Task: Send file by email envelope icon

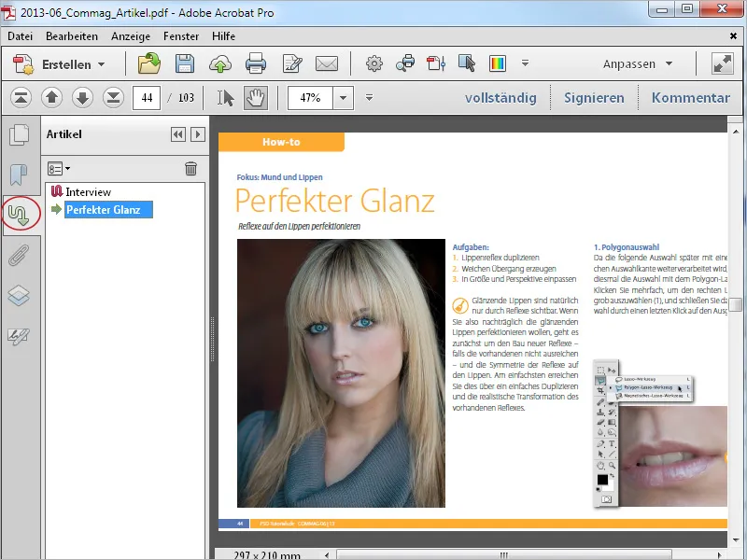Action: pos(327,63)
